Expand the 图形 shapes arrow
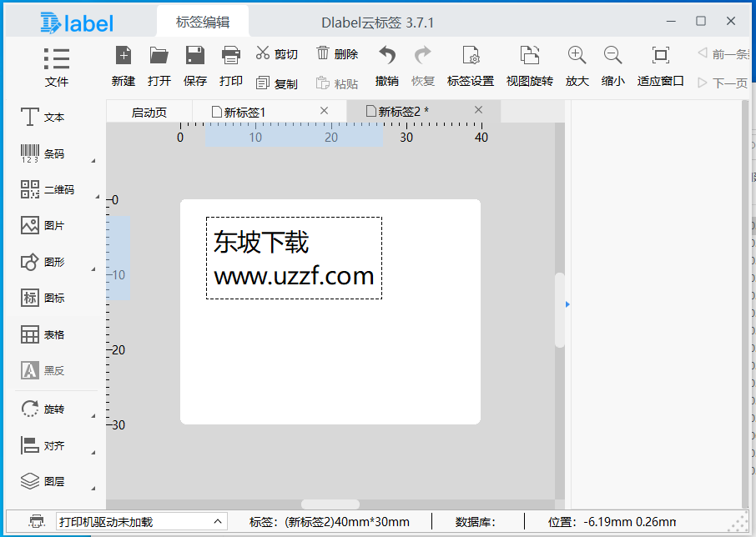This screenshot has height=537, width=756. pyautogui.click(x=93, y=268)
